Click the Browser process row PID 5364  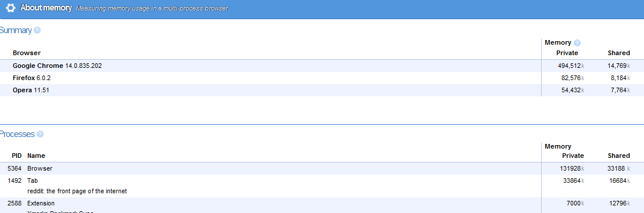point(322,168)
